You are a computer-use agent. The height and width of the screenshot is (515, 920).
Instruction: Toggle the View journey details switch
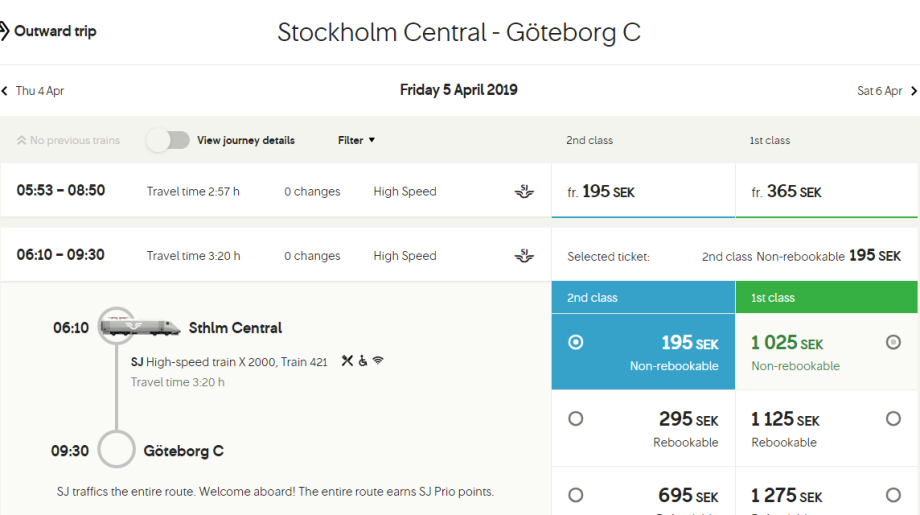168,140
